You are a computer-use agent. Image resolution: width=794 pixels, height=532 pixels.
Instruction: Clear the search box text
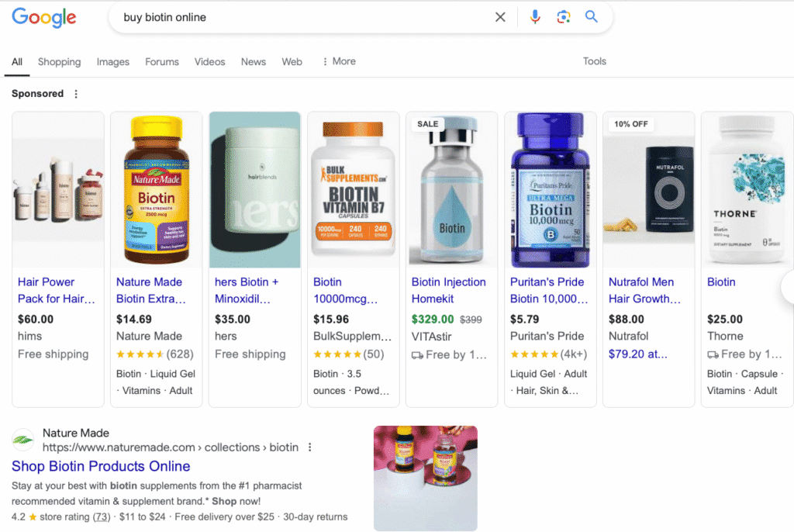tap(500, 17)
